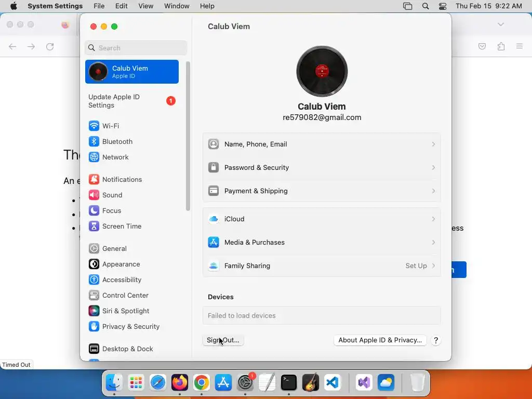
Task: Open the View menu
Action: pyautogui.click(x=146, y=6)
